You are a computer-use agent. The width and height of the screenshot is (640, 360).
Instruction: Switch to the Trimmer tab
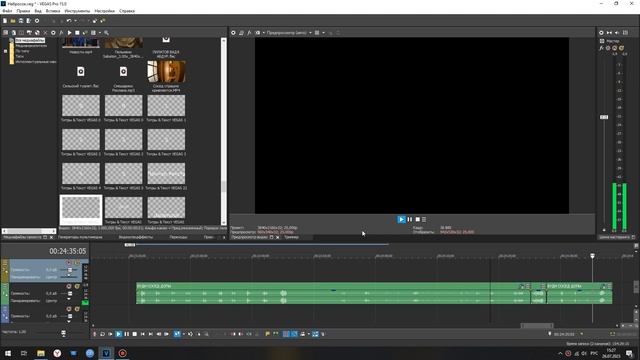coord(291,237)
